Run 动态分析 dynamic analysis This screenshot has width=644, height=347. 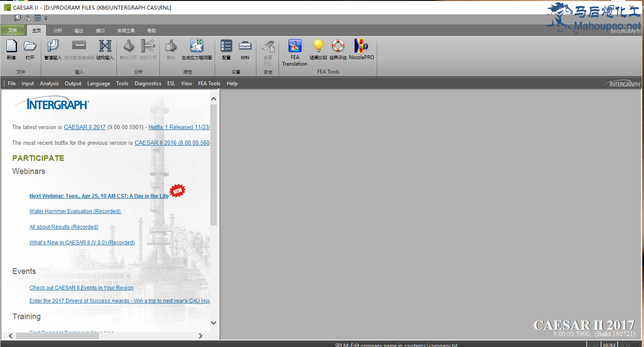[x=148, y=50]
